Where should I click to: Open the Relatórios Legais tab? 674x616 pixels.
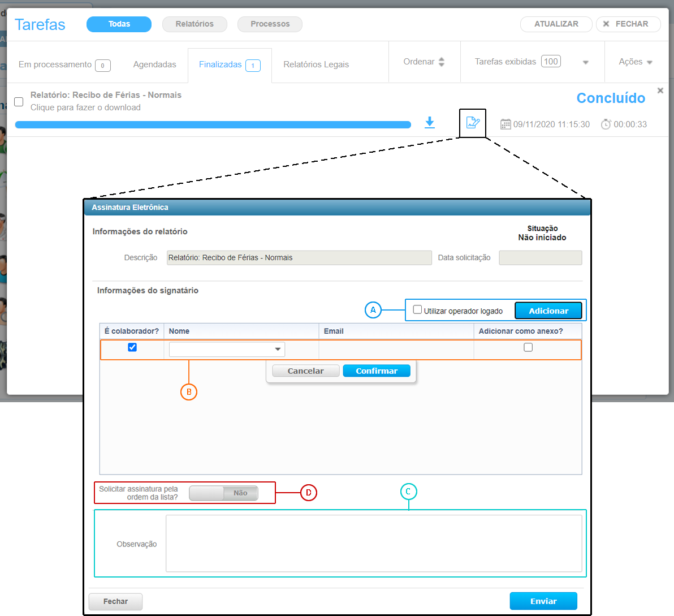click(316, 64)
